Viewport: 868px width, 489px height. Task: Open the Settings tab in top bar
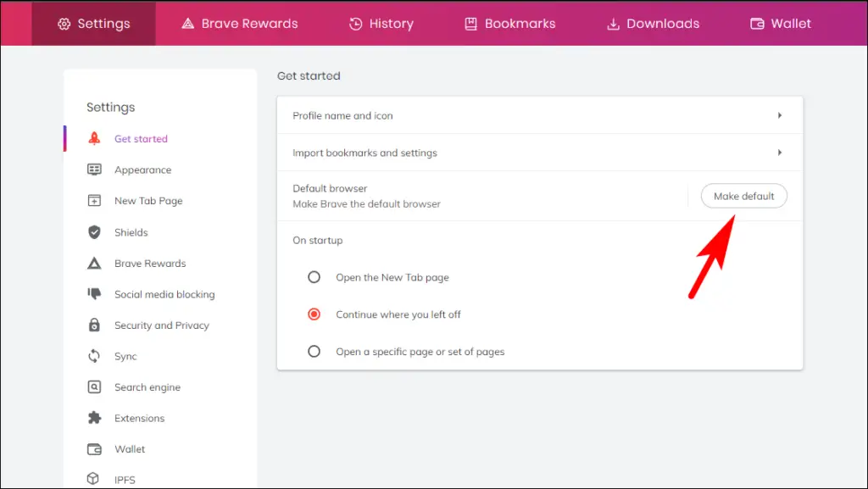(x=93, y=23)
